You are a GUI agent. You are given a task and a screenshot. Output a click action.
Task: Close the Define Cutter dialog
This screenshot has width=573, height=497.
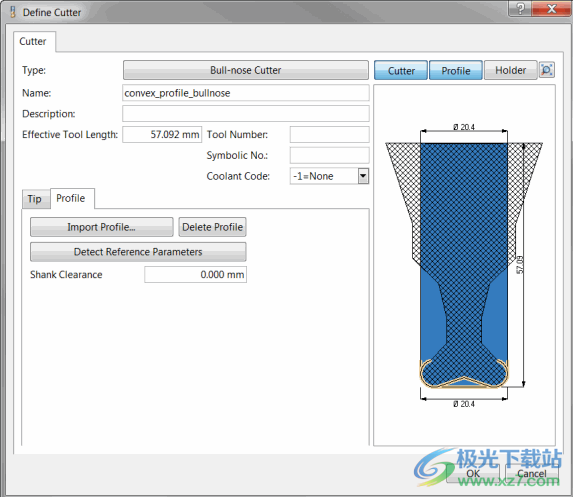click(x=551, y=8)
